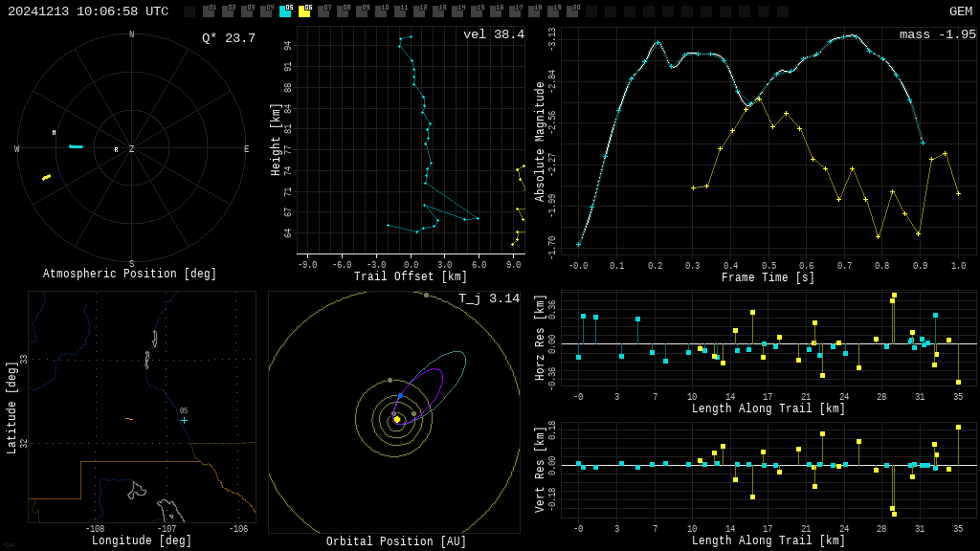This screenshot has width=980, height=551.
Task: Click the Orbital Position [AU] axis title
Action: point(396,542)
